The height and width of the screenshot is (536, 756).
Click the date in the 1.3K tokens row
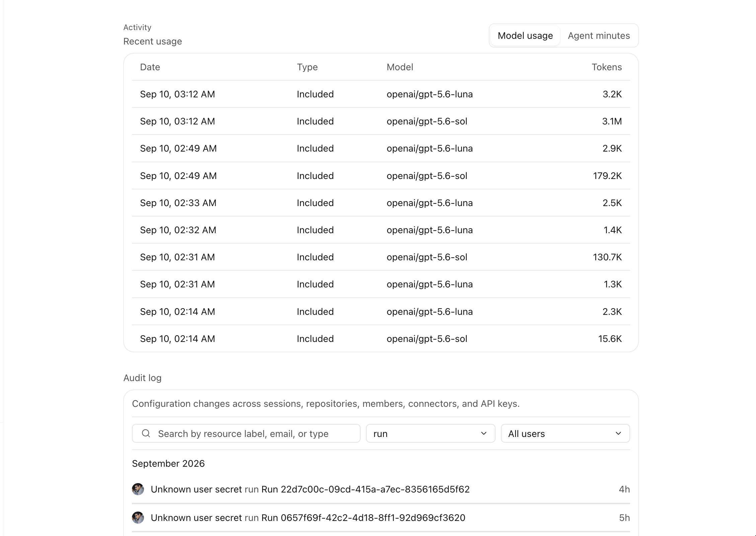click(177, 284)
